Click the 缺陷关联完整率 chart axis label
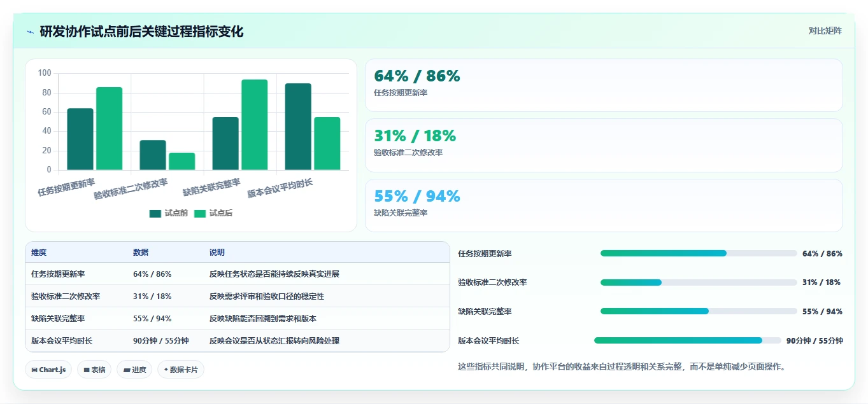 click(x=211, y=187)
